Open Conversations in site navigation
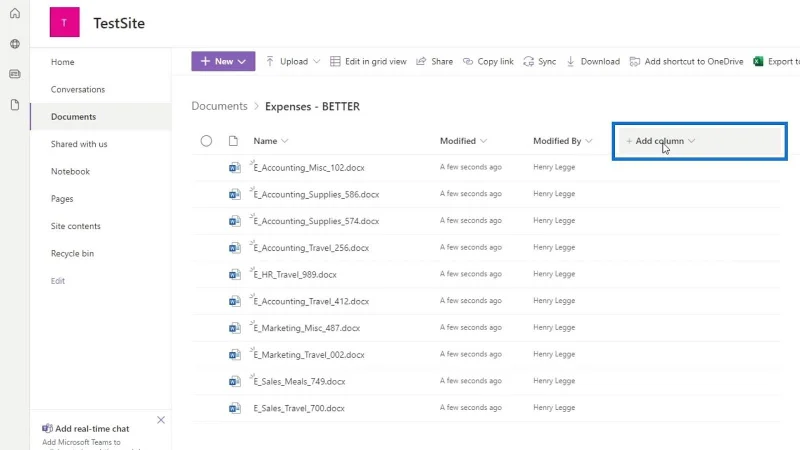Viewport: 800px width, 450px height. [78, 89]
